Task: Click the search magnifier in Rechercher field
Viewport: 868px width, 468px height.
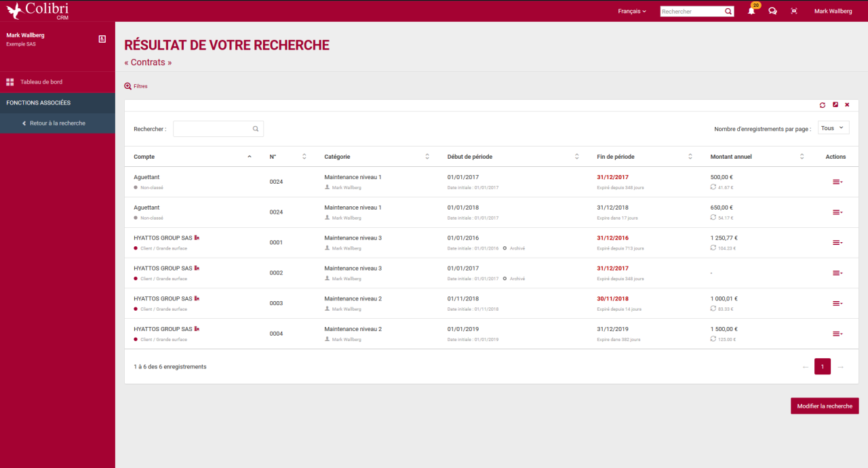Action: point(256,128)
